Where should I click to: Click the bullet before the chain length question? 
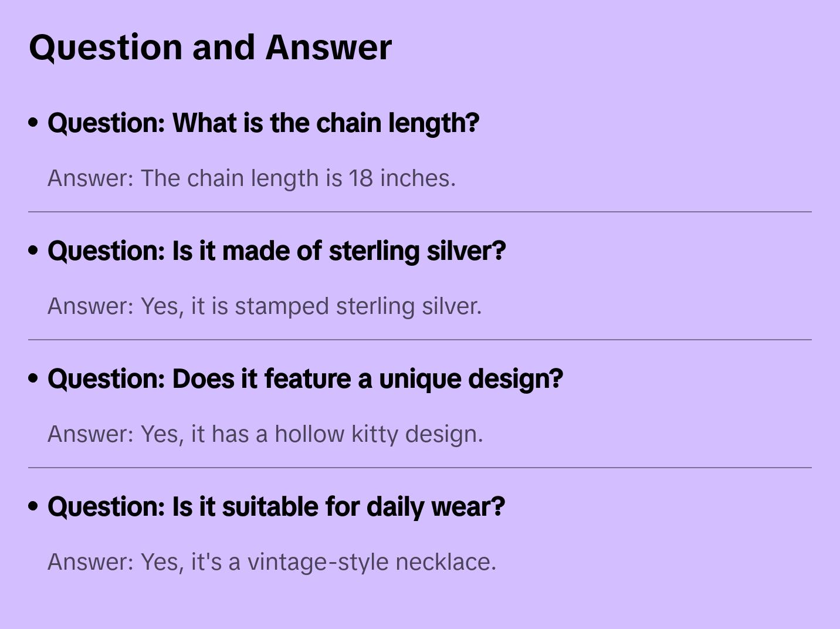33,123
